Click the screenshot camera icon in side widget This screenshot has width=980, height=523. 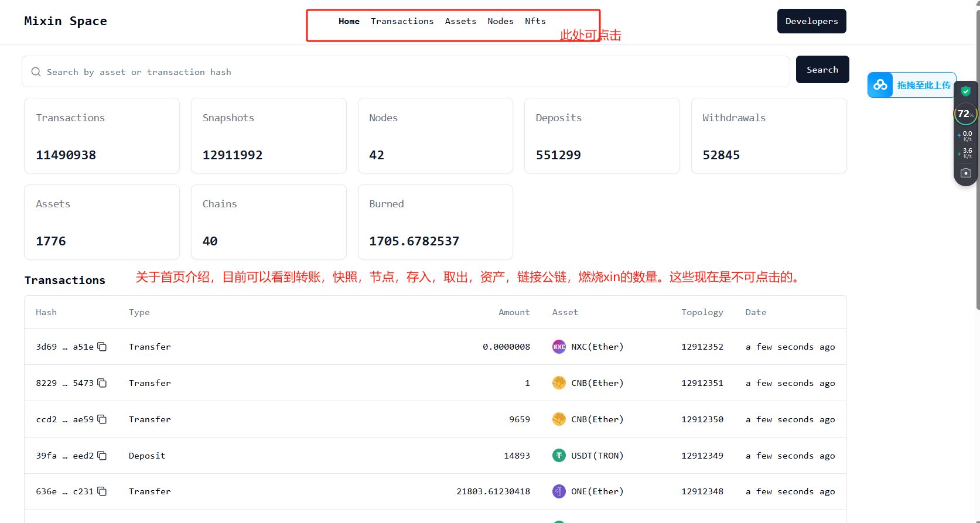click(x=966, y=173)
